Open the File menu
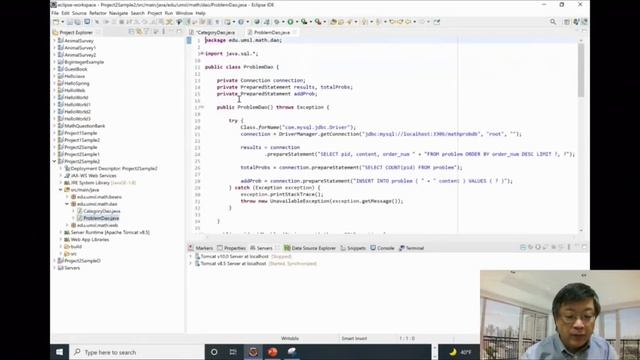The width and height of the screenshot is (640, 360). tap(55, 13)
